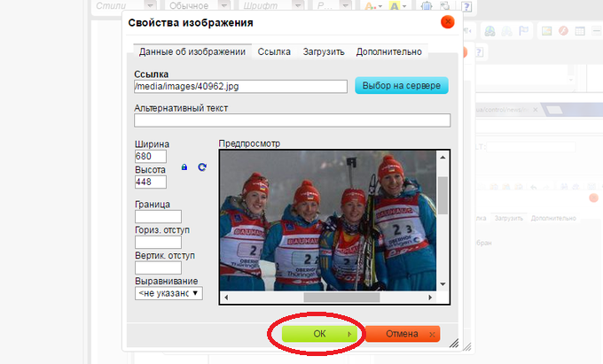This screenshot has height=364, width=603.
Task: Click the text color A icon
Action: [371, 6]
